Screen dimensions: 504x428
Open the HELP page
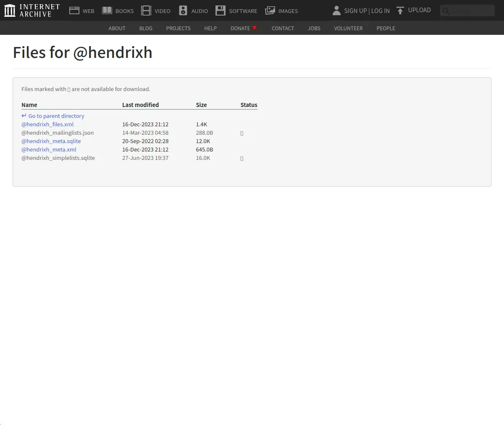pyautogui.click(x=210, y=28)
